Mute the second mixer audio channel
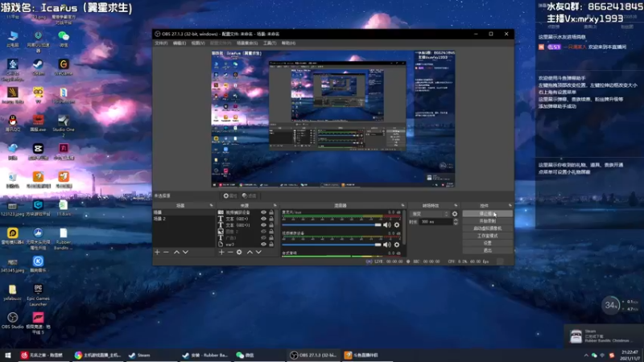Screen dimensions: 644x362 point(387,245)
